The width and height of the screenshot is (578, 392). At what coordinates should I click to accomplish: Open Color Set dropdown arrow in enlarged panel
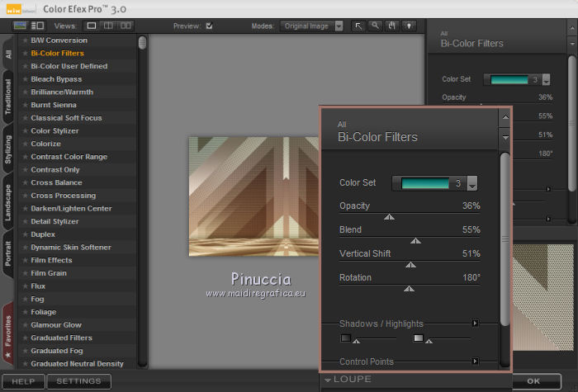[x=472, y=183]
